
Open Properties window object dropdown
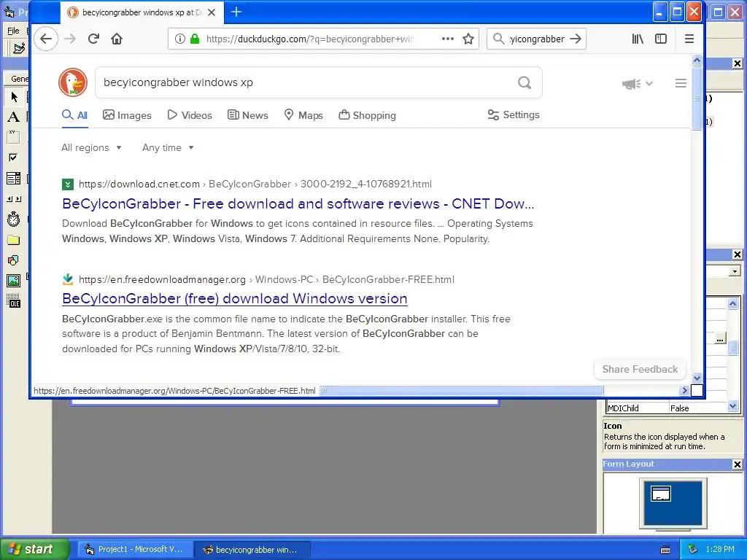click(x=735, y=271)
